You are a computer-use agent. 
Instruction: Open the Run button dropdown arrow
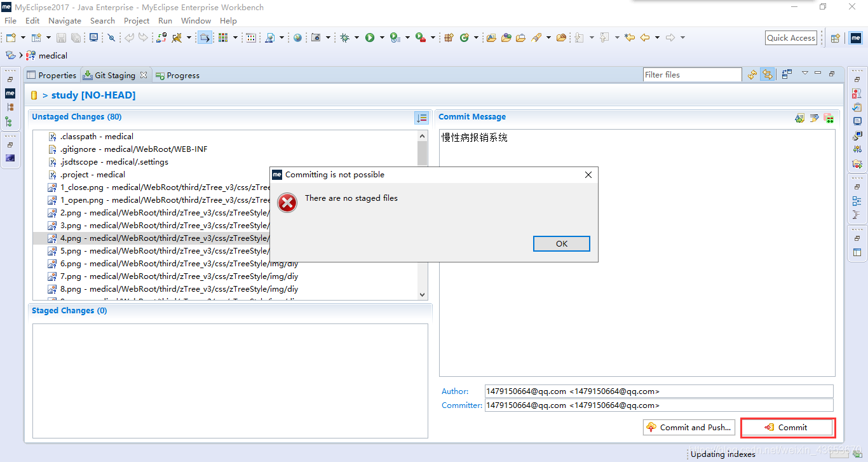pos(382,38)
